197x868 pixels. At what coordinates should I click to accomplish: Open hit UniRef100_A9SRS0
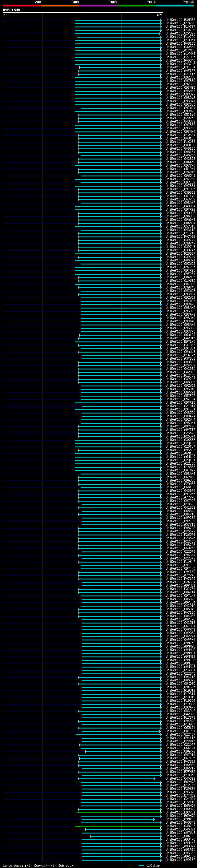point(180,850)
